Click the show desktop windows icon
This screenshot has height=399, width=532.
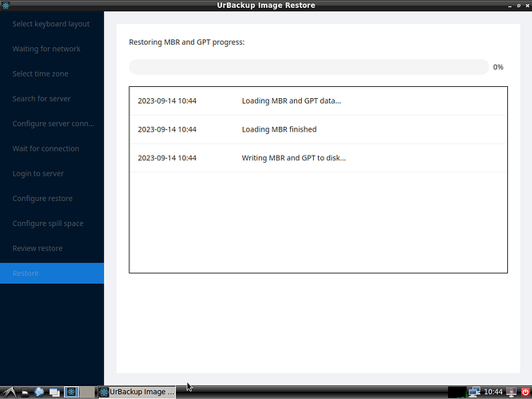[54, 393]
